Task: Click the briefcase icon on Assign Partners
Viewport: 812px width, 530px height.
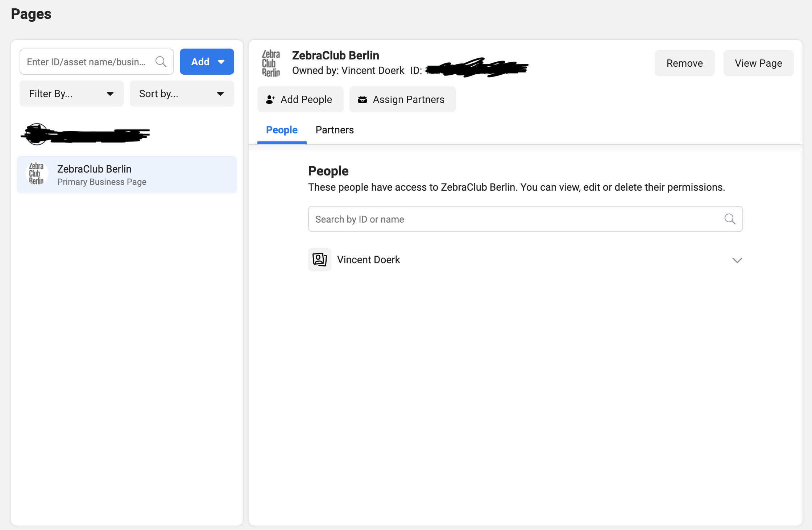Action: pos(362,99)
